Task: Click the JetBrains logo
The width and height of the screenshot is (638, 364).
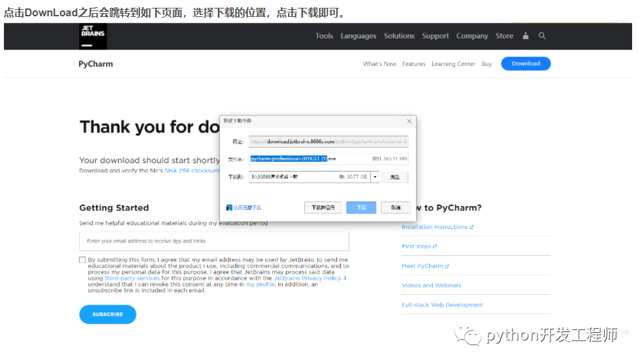Action: [x=93, y=36]
